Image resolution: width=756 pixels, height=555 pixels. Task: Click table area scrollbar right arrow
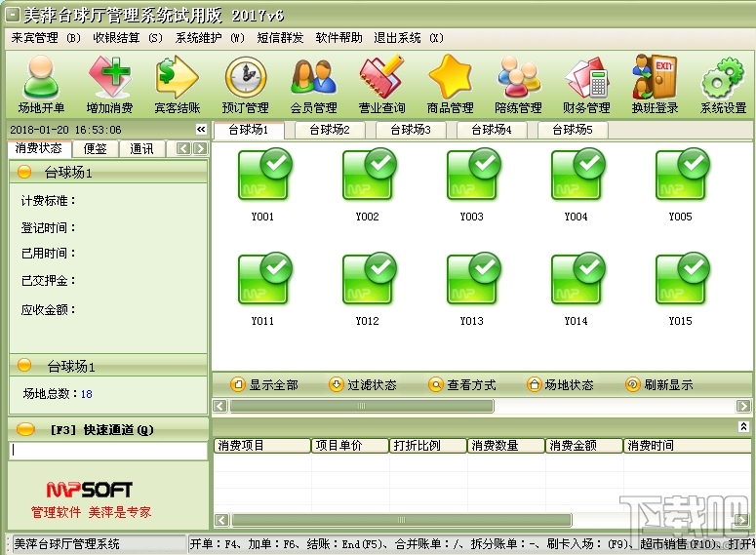click(x=743, y=406)
